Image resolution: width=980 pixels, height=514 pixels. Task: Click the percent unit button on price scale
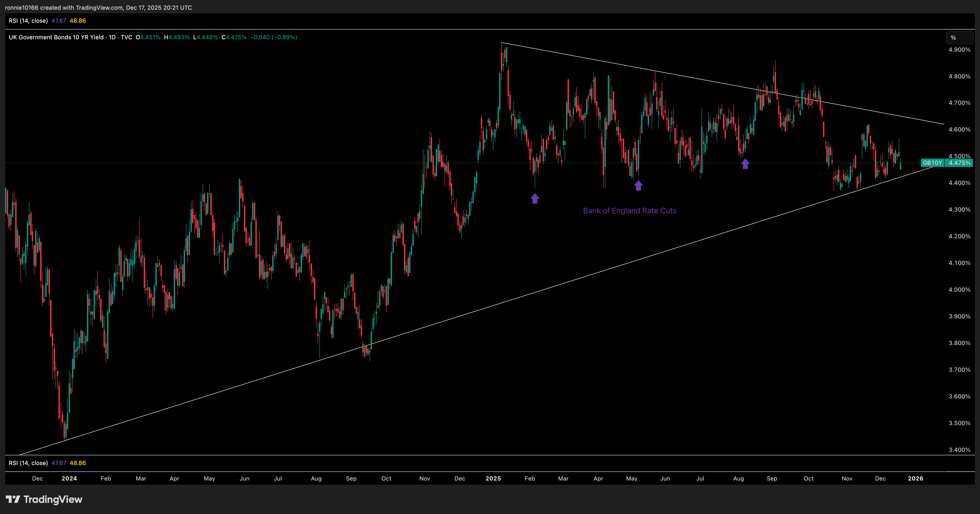(x=959, y=38)
